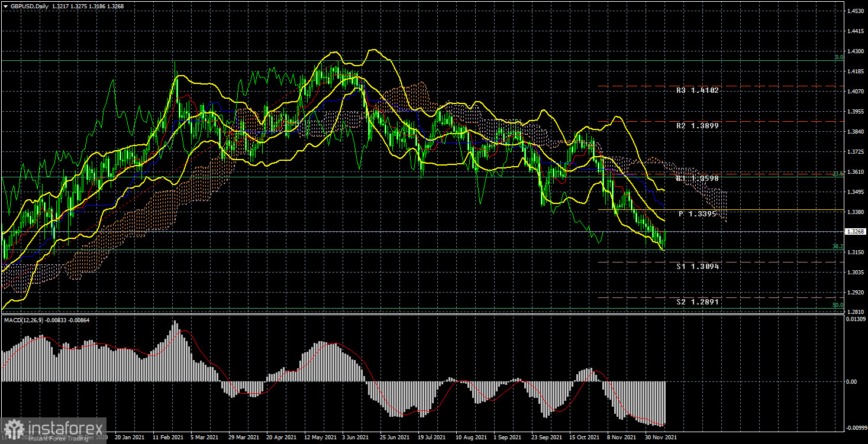Click the 1.3495 price axis value
This screenshot has height=444, width=868.
coord(856,192)
